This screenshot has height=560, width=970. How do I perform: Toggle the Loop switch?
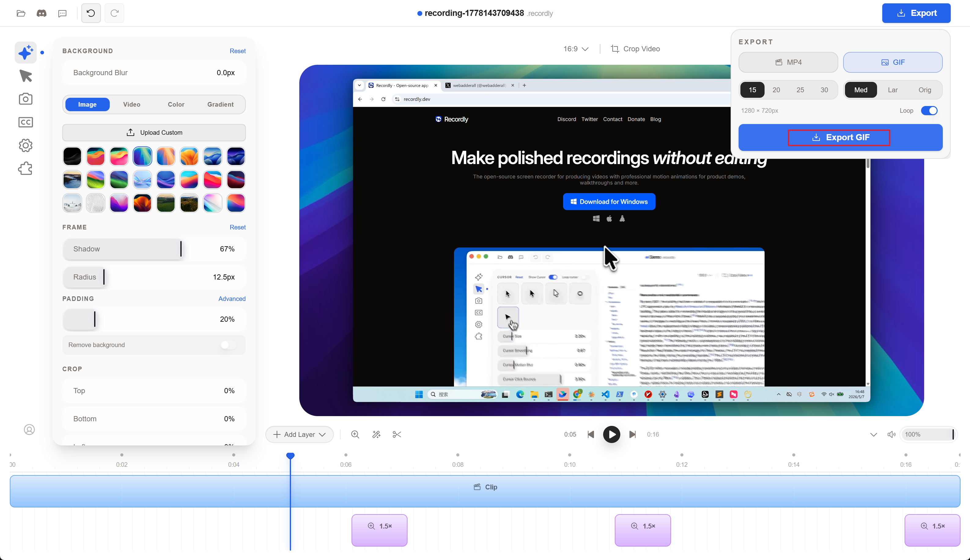[929, 111]
